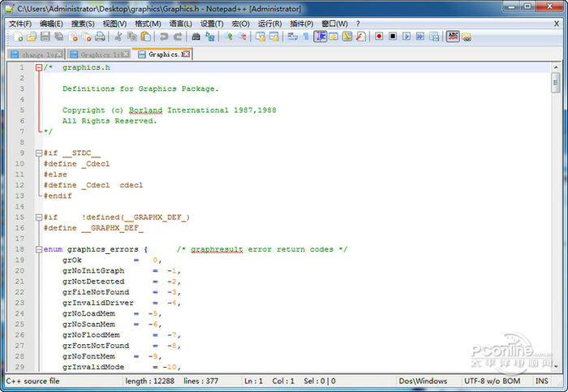Collapse the #if __STDC__ fold marker
This screenshot has width=568, height=392.
pyautogui.click(x=38, y=153)
